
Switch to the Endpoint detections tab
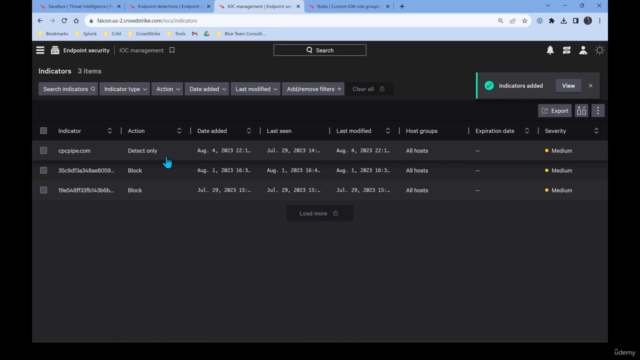(x=169, y=6)
